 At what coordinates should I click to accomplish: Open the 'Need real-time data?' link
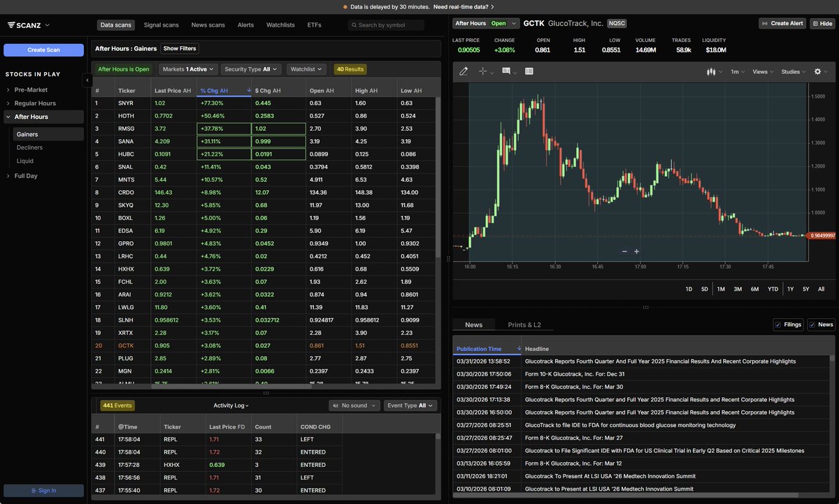coord(464,6)
